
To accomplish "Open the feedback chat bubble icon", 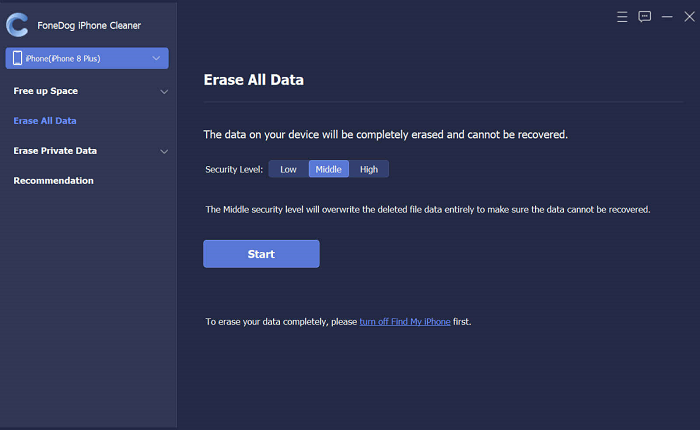I will point(645,17).
